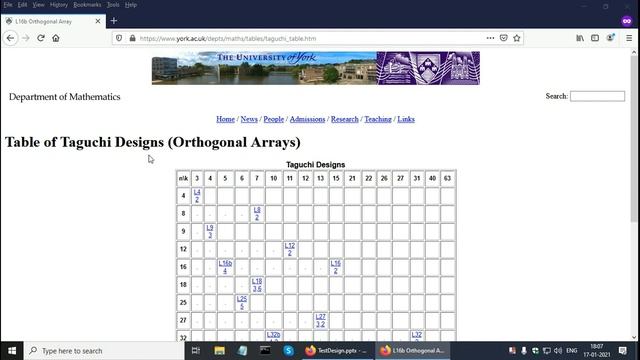Screen dimensions: 640x360
Task: Open the View menu
Action: [x=38, y=5]
